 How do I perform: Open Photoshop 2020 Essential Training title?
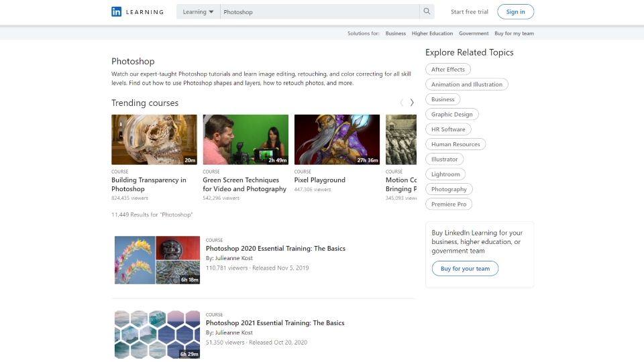click(x=276, y=248)
